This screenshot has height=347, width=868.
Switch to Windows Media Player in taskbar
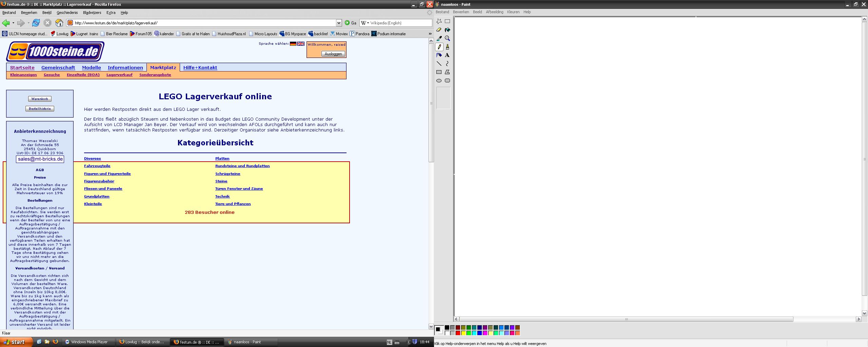click(x=89, y=342)
